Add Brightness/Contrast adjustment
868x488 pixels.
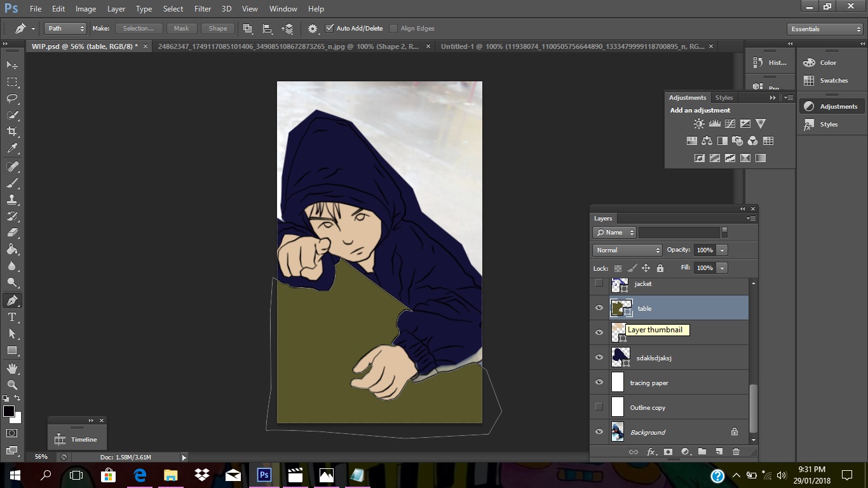(699, 124)
